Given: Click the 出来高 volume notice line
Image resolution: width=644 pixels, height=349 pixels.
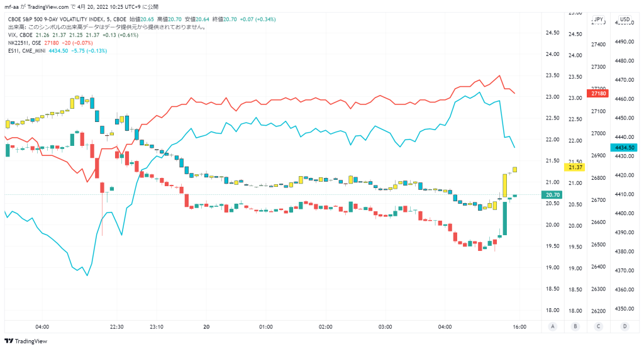Looking at the screenshot, I should (108, 27).
